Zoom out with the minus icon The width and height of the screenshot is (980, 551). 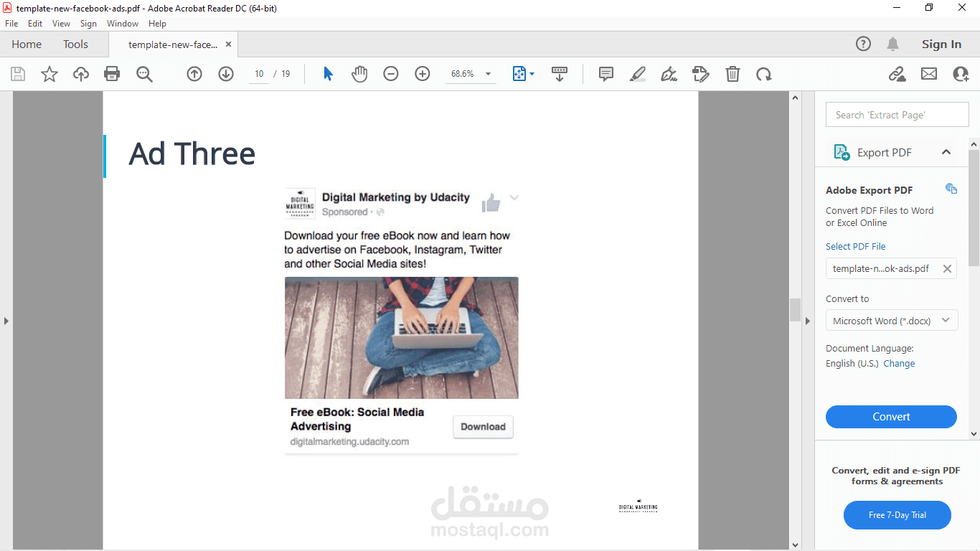tap(391, 74)
